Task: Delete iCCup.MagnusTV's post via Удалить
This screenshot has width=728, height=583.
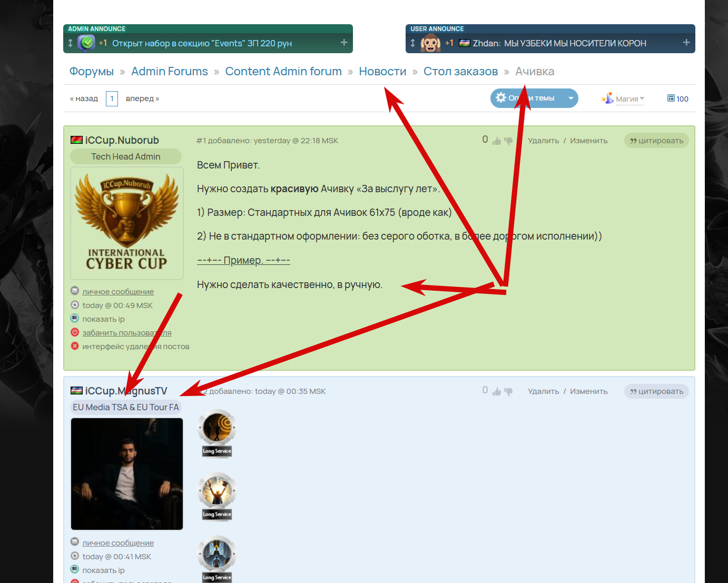Action: [x=544, y=391]
